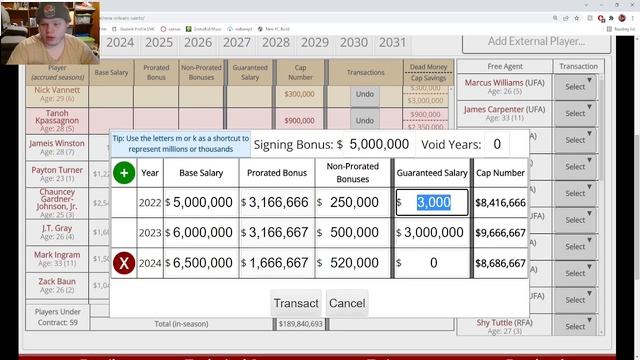Open the New PC Build bookmark

[274, 29]
